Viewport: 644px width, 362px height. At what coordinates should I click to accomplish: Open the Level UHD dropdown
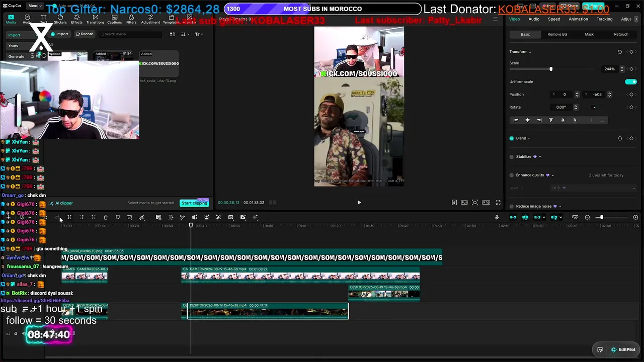click(x=593, y=188)
